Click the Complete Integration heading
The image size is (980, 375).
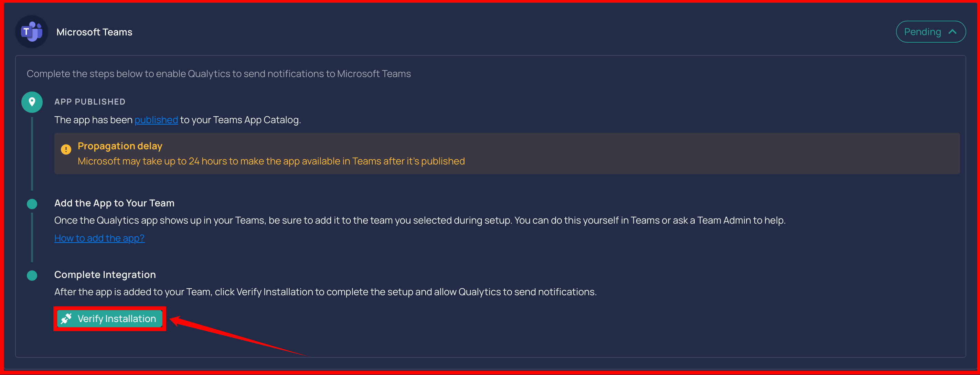click(105, 275)
